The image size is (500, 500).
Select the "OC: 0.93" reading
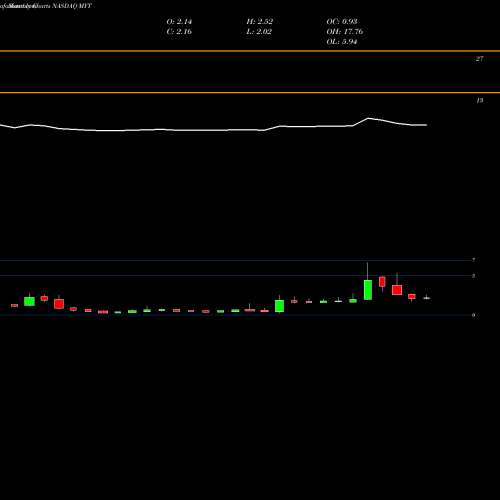(x=342, y=22)
